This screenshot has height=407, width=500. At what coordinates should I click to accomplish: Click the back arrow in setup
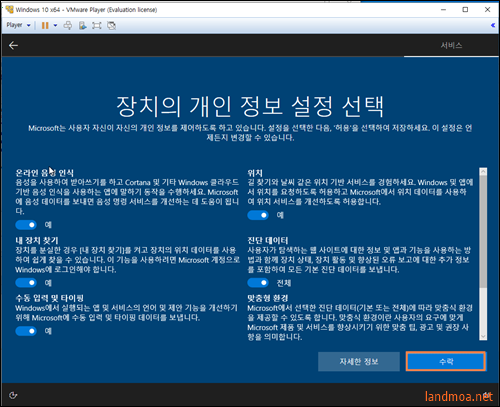point(13,45)
